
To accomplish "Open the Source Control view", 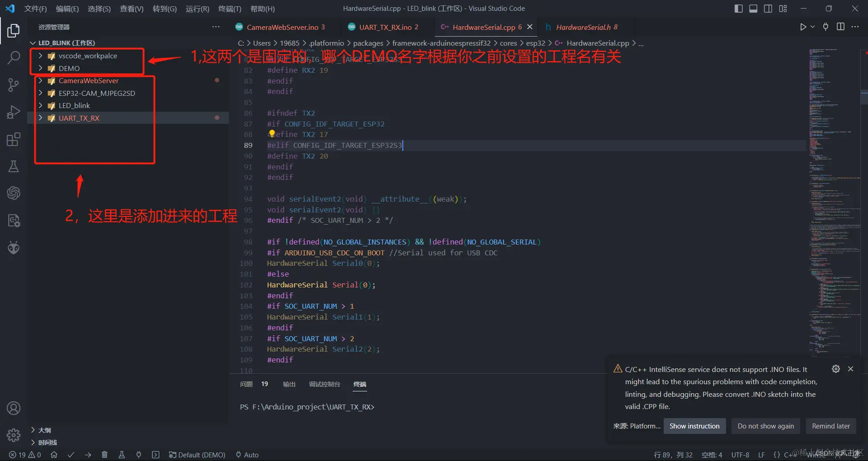I will (14, 85).
